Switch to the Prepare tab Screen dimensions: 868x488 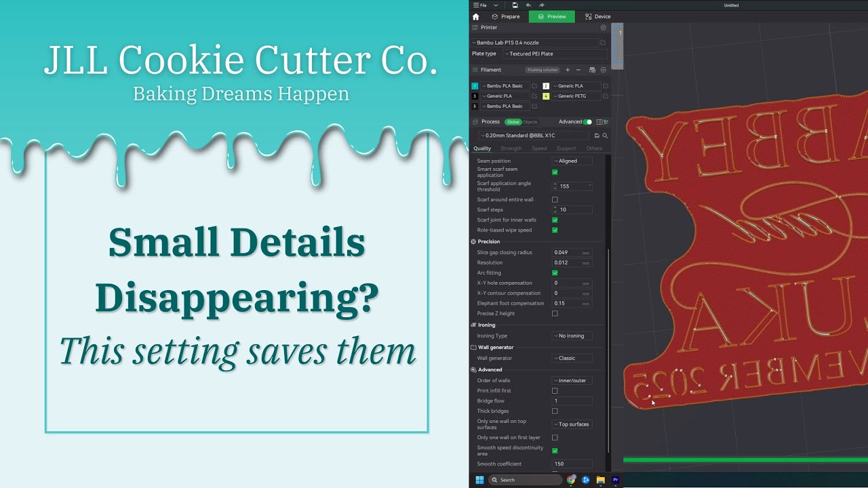click(x=506, y=17)
